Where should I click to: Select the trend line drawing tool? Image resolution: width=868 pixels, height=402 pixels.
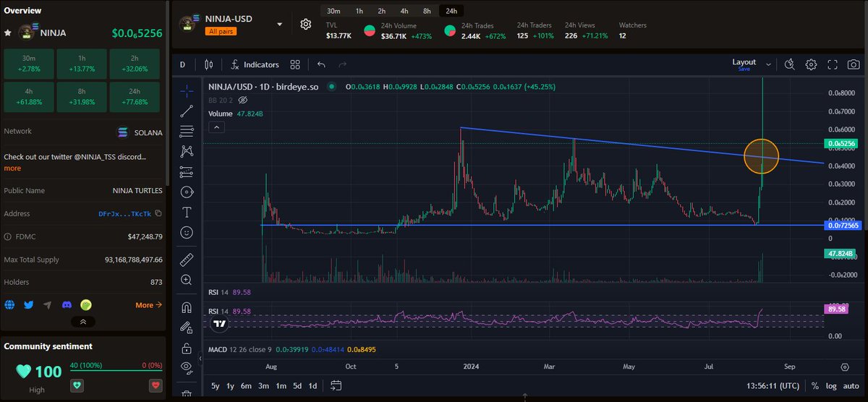click(187, 111)
